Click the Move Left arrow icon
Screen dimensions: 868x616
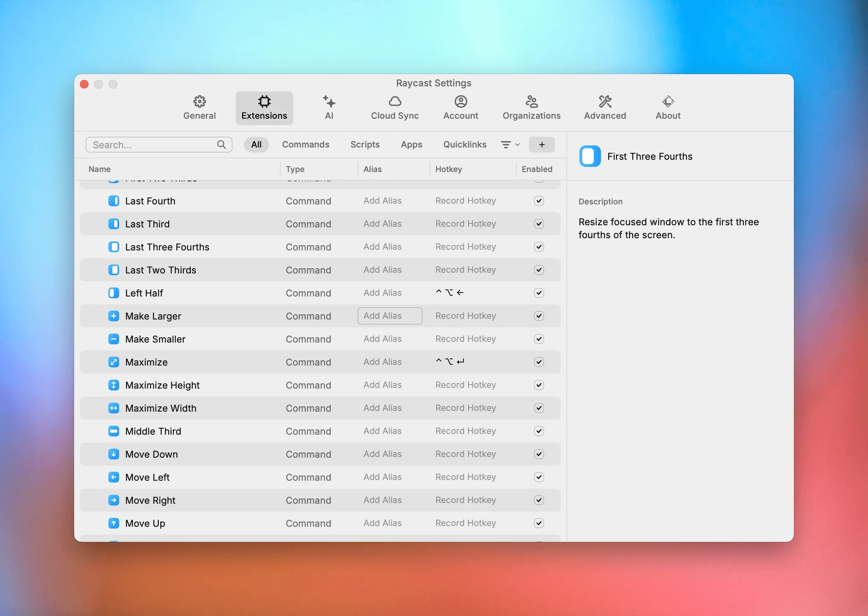click(113, 477)
